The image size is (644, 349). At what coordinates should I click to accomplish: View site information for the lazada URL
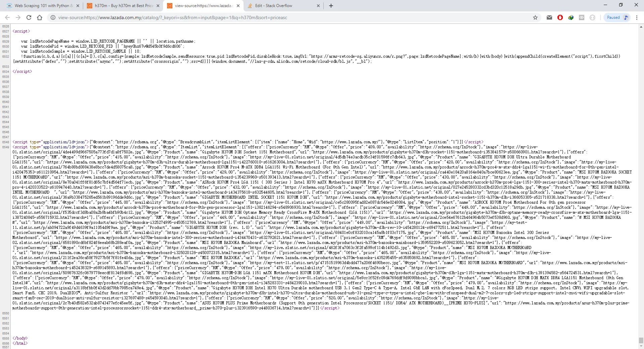(53, 17)
